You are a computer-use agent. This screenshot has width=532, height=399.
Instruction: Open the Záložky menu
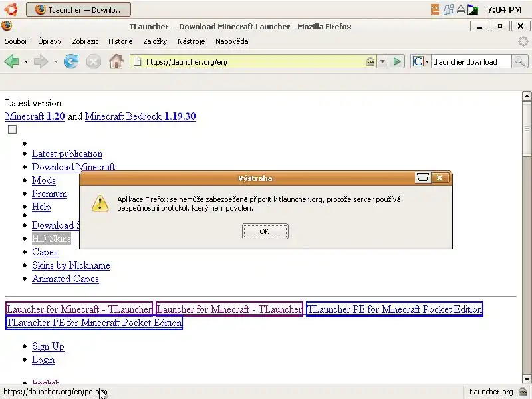coord(155,41)
